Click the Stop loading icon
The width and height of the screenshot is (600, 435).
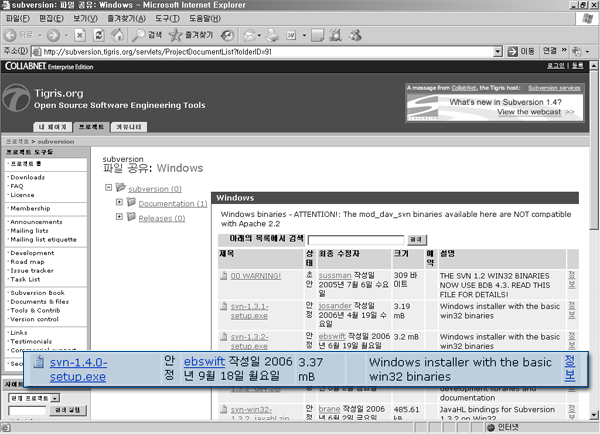click(x=80, y=35)
